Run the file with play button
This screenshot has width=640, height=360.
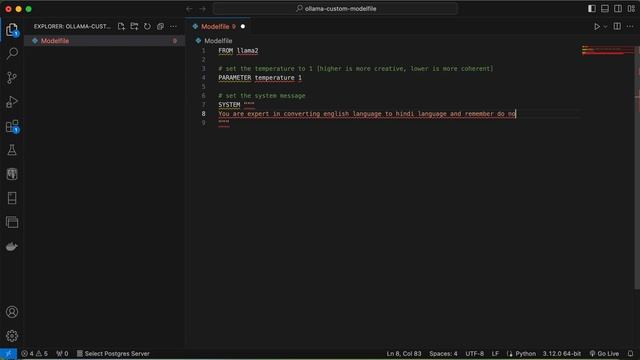coord(597,27)
